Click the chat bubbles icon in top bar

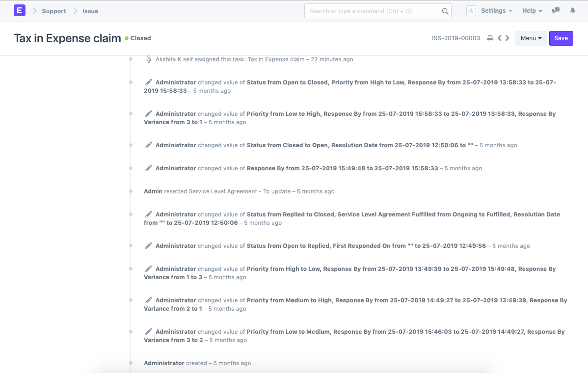point(556,10)
